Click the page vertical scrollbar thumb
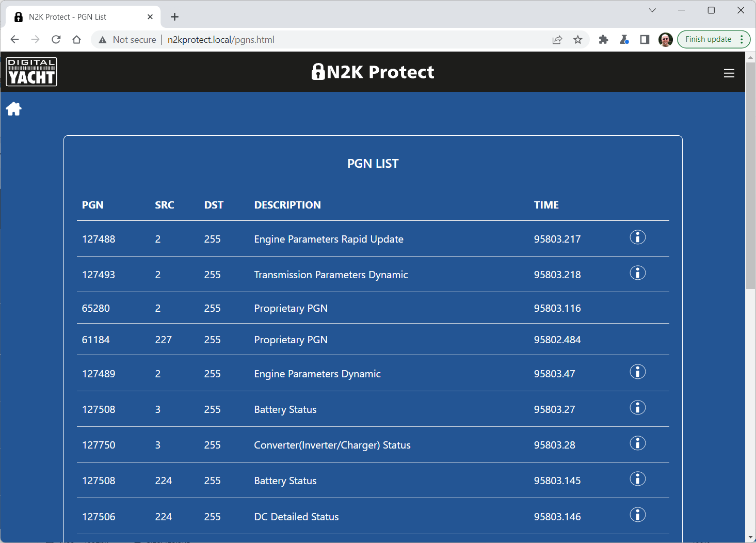This screenshot has height=543, width=756. (751, 175)
